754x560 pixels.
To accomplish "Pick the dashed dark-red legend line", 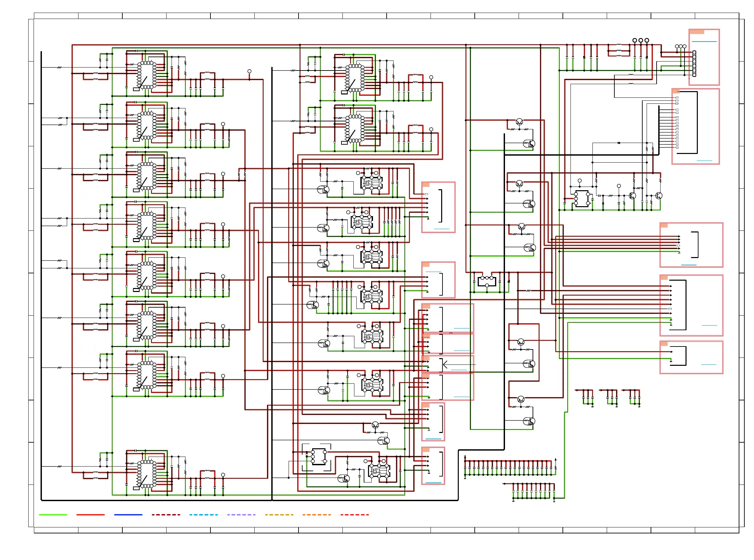I will pos(166,514).
